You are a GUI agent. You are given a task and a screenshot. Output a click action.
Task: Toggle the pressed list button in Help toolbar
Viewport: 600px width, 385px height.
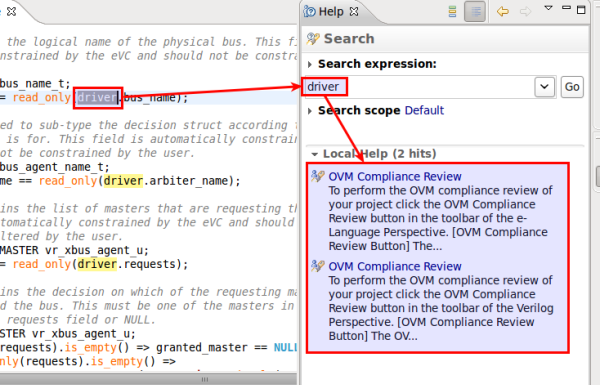475,11
